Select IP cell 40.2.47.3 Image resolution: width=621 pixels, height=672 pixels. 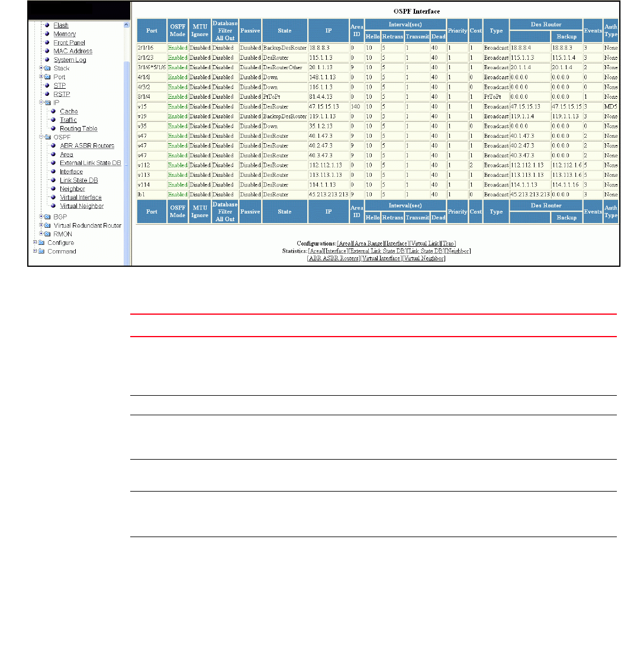tap(329, 146)
